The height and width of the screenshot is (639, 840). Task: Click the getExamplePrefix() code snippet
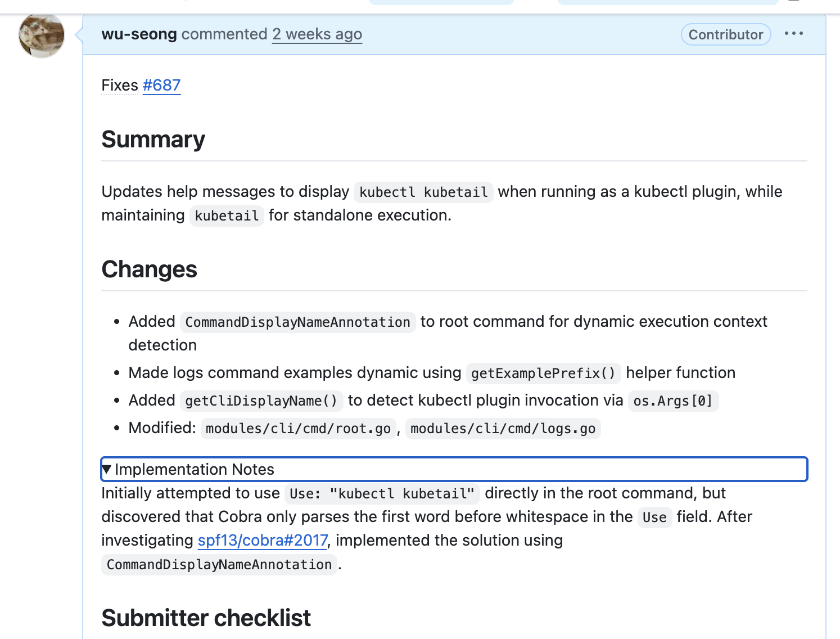(543, 373)
